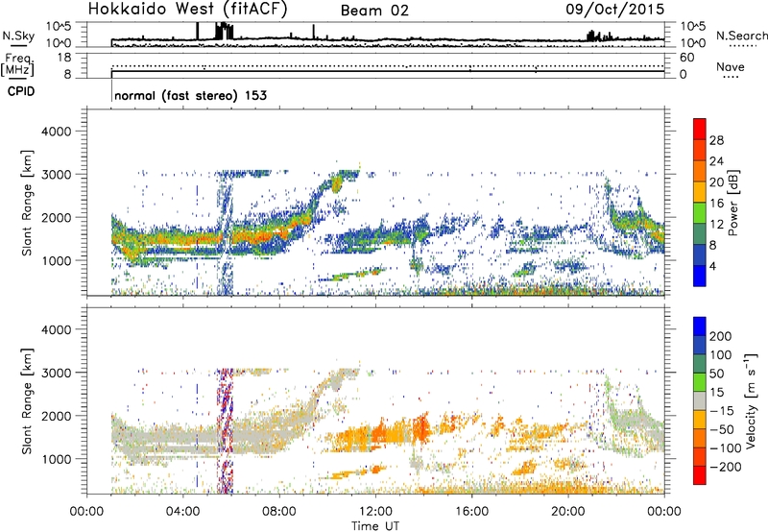Click the '18' frequency axis value
Image resolution: width=768 pixels, height=532 pixels.
[x=64, y=58]
